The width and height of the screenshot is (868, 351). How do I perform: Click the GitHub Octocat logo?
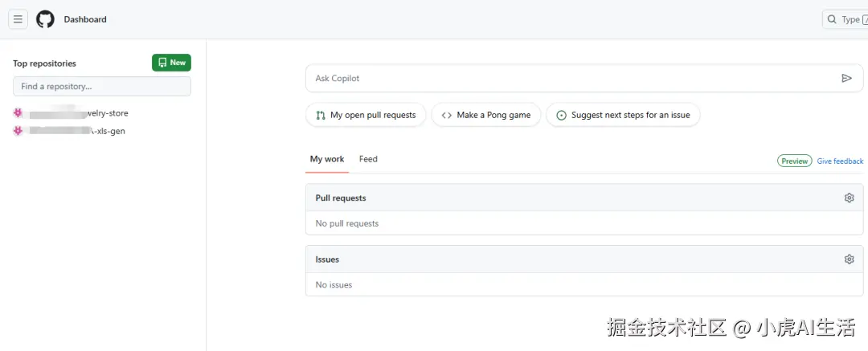45,19
